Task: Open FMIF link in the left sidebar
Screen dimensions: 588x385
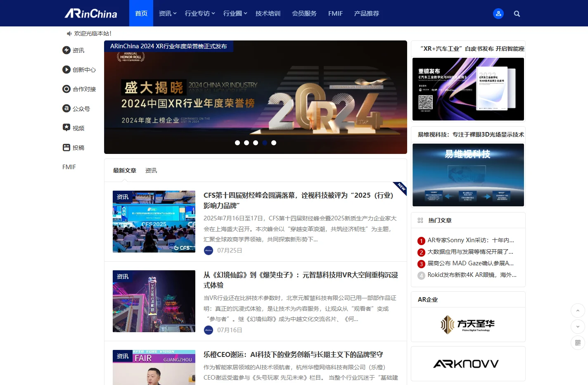Action: pyautogui.click(x=69, y=167)
